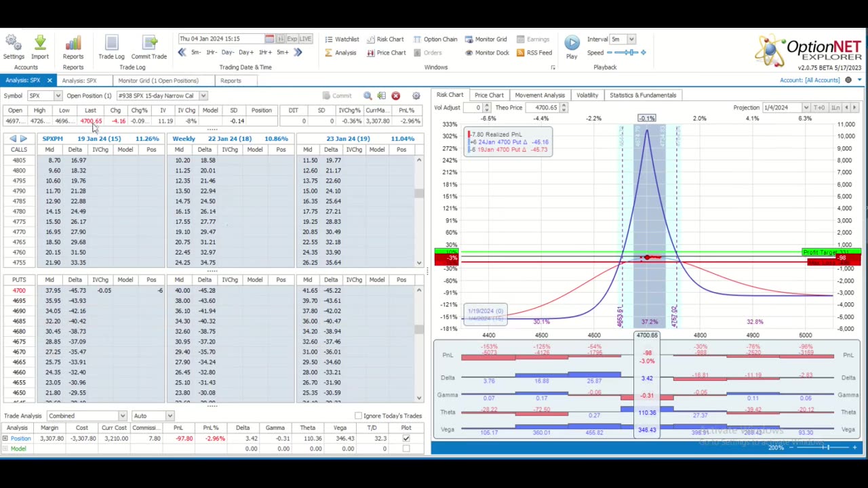Toggle the T+0 projection button
This screenshot has width=868, height=488.
pos(819,108)
